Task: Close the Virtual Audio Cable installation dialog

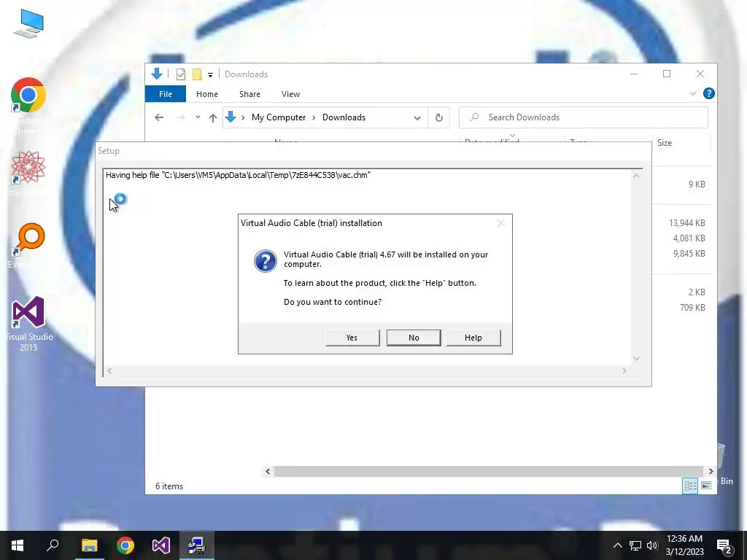Action: [500, 223]
